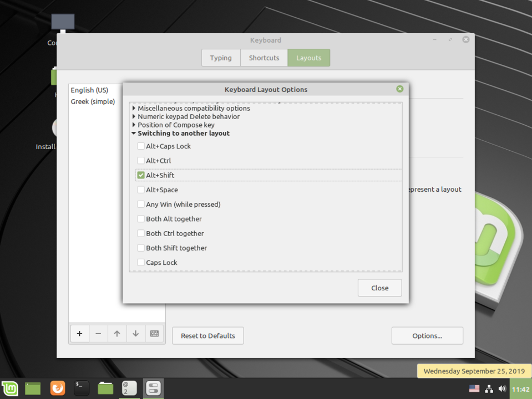
Task: Expand Numeric keypad Delete behavior
Action: click(x=134, y=116)
